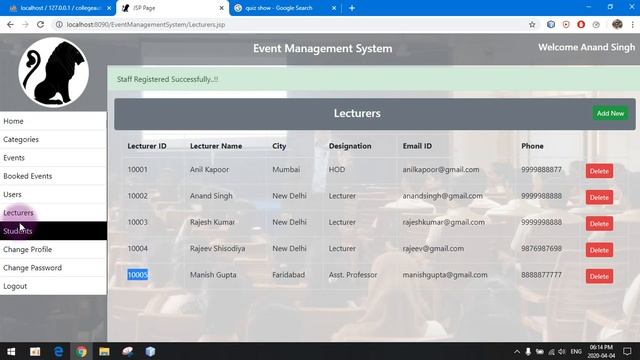
Task: Click Staff Registered Successfully message
Action: click(x=167, y=79)
